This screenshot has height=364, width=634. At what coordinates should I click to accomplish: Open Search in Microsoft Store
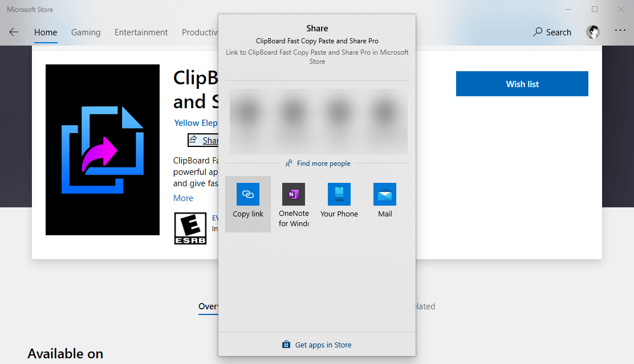(x=551, y=32)
